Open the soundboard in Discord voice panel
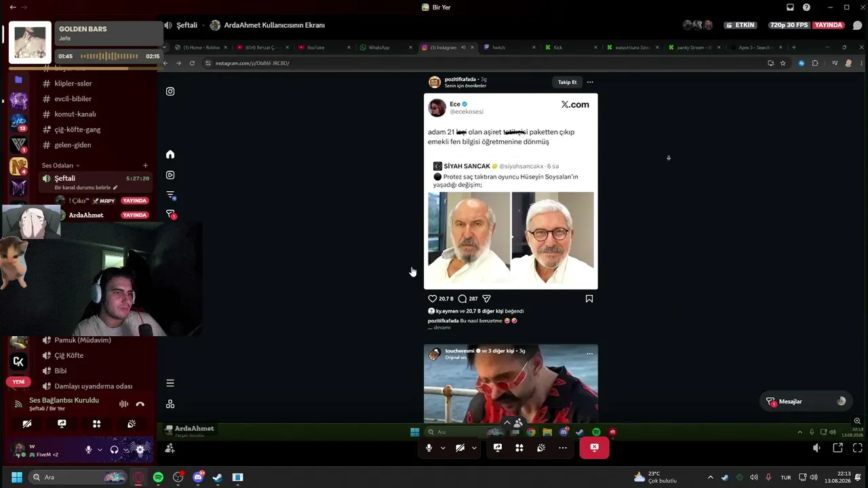 (132, 424)
